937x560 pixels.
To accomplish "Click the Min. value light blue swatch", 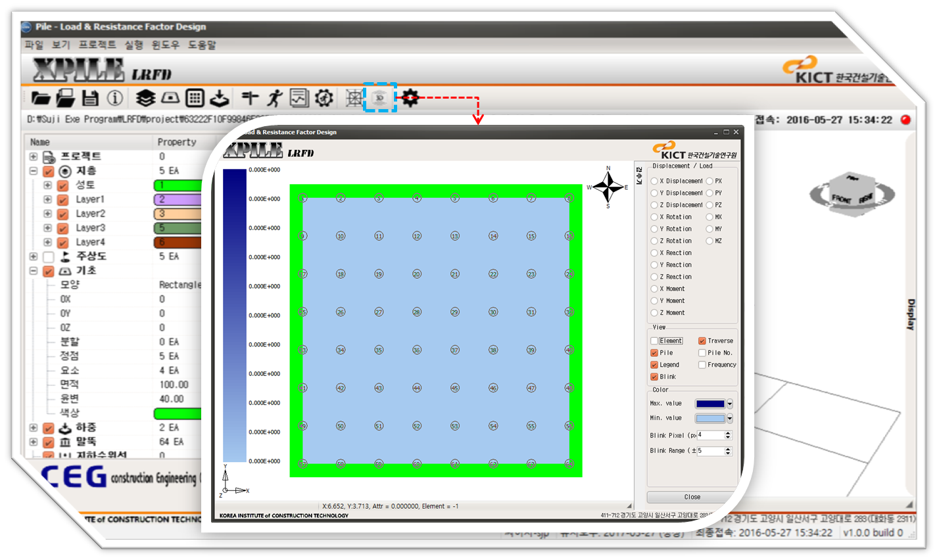I will [x=710, y=418].
